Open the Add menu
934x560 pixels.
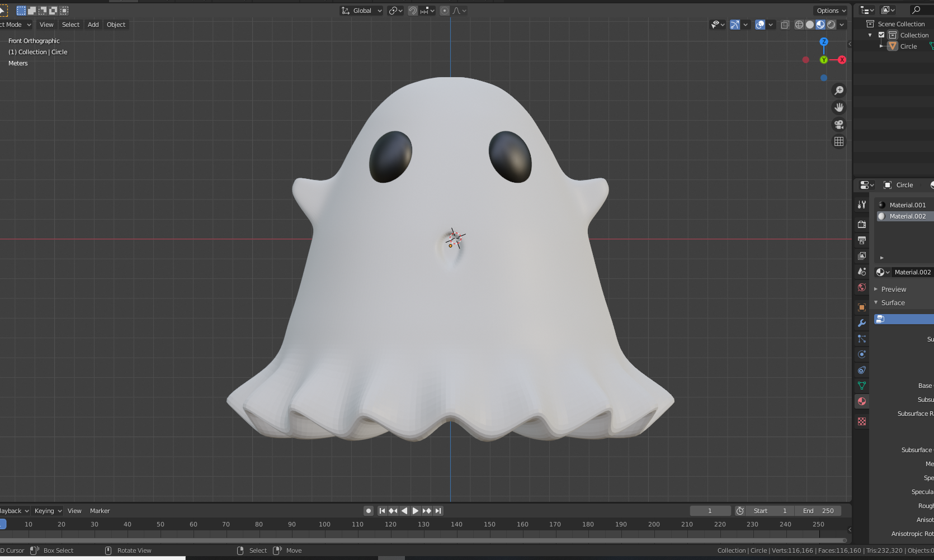tap(93, 25)
